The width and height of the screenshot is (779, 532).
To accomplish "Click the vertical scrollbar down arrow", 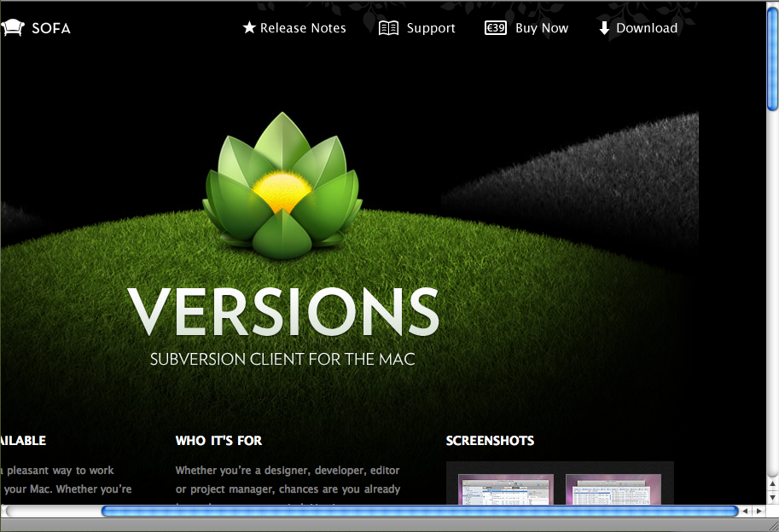I will [772, 497].
